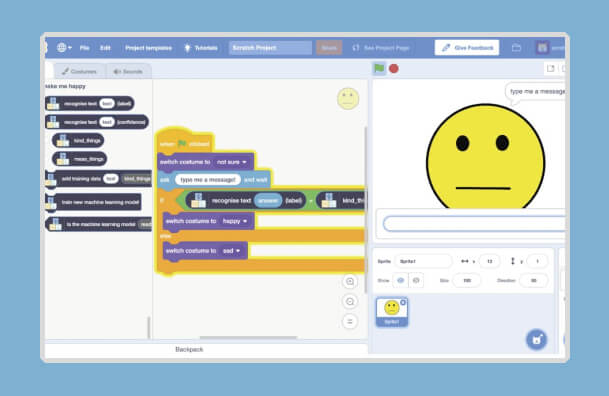The height and width of the screenshot is (396, 609).
Task: Hide the sprite using the crossed-eye toggle
Action: 416,280
